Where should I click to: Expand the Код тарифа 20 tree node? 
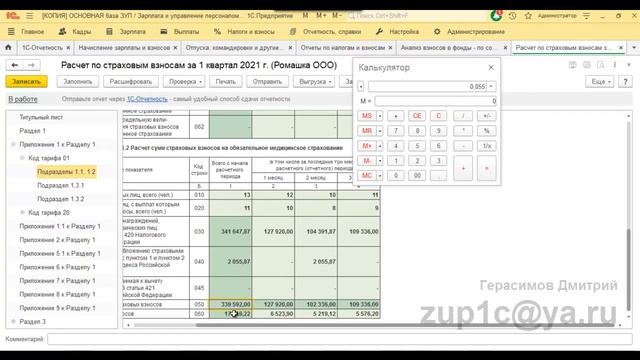(22, 213)
